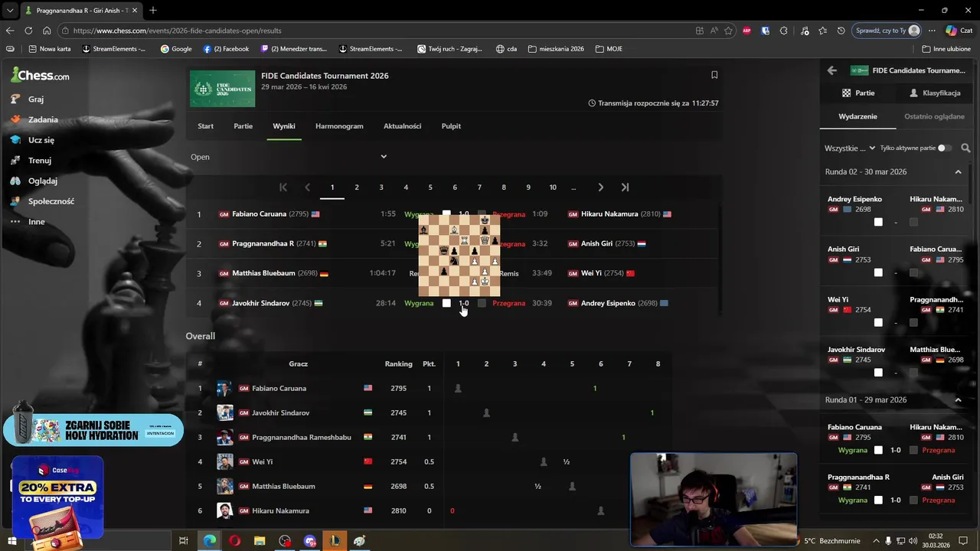Toggle Tylko aktywne partie switch
This screenshot has width=980, height=551.
pos(945,148)
